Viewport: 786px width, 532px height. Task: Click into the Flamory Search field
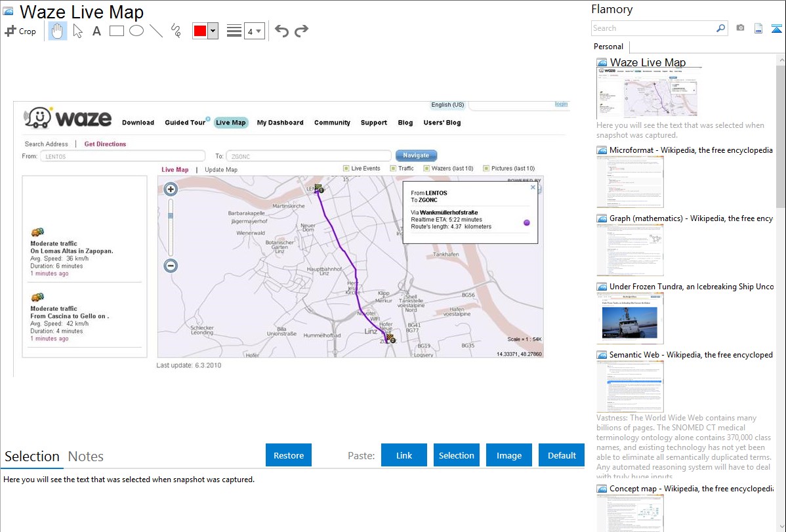[x=653, y=28]
